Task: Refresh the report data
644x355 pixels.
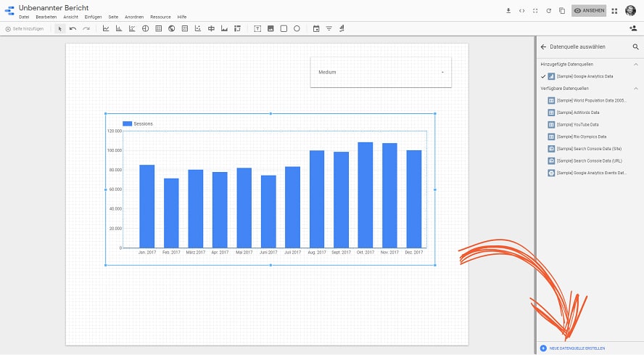Action: click(548, 11)
